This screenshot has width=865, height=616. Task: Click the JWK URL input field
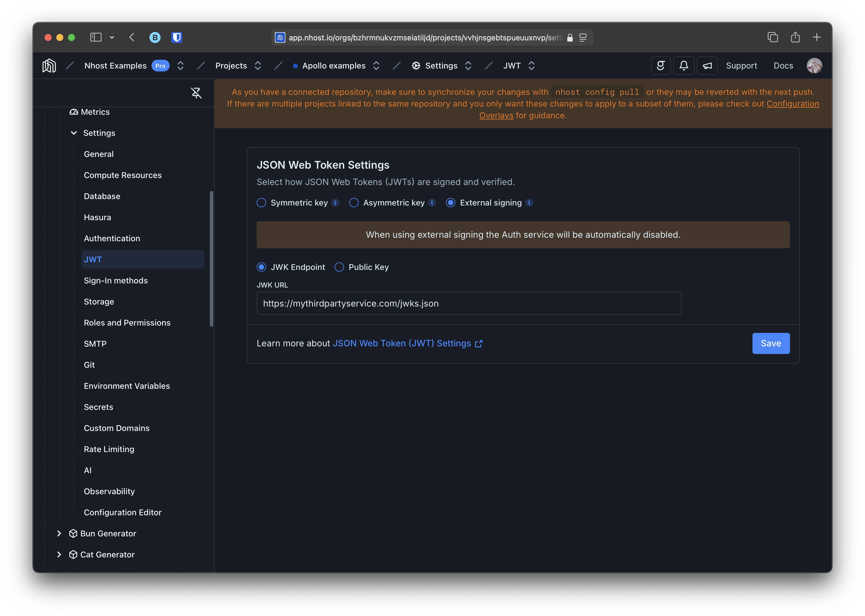[x=469, y=303]
